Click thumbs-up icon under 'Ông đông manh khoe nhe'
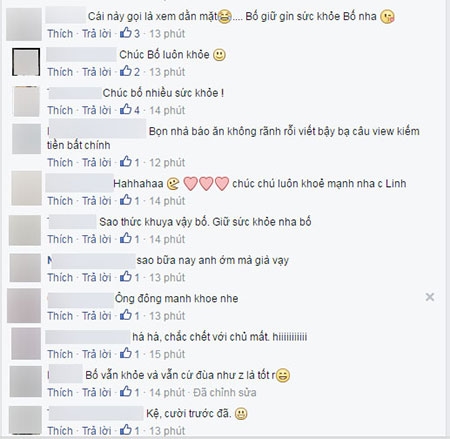Viewport: 450px width, 439px height. pos(126,315)
